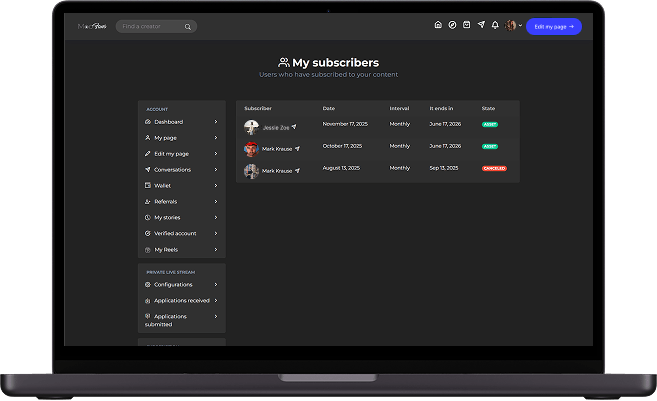The image size is (657, 401).
Task: Click the search magnifier icon
Action: tap(188, 27)
